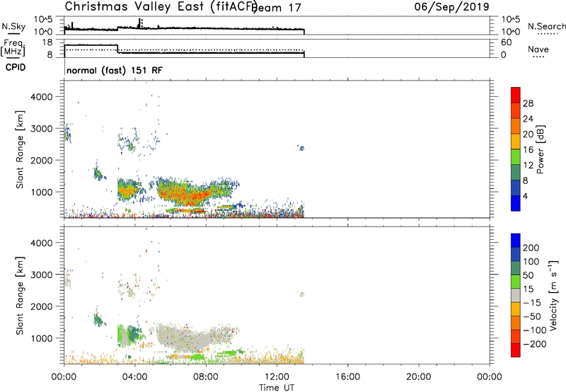Click the "16:00" time tick label
The height and width of the screenshot is (392, 566).
click(x=347, y=377)
